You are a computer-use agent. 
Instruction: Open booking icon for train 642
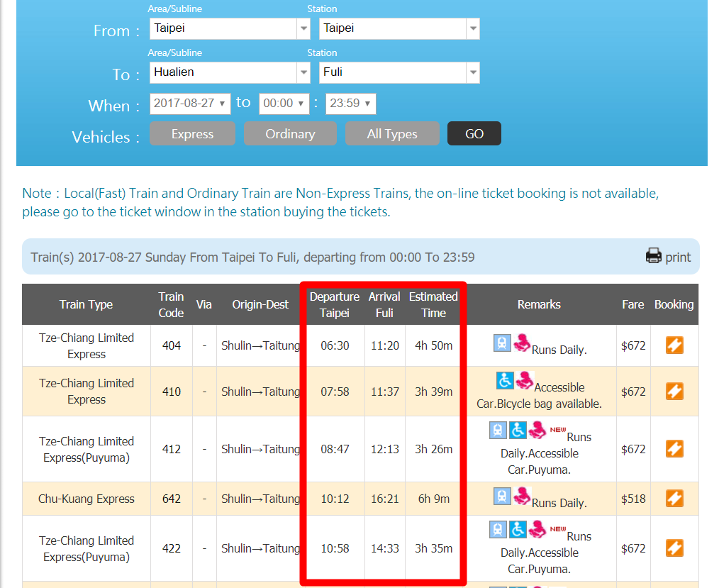(x=674, y=499)
